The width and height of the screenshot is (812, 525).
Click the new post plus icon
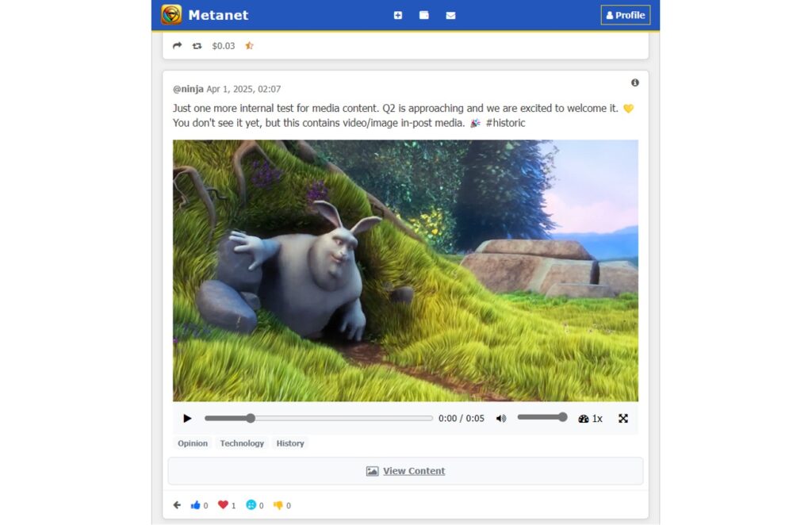pos(398,15)
